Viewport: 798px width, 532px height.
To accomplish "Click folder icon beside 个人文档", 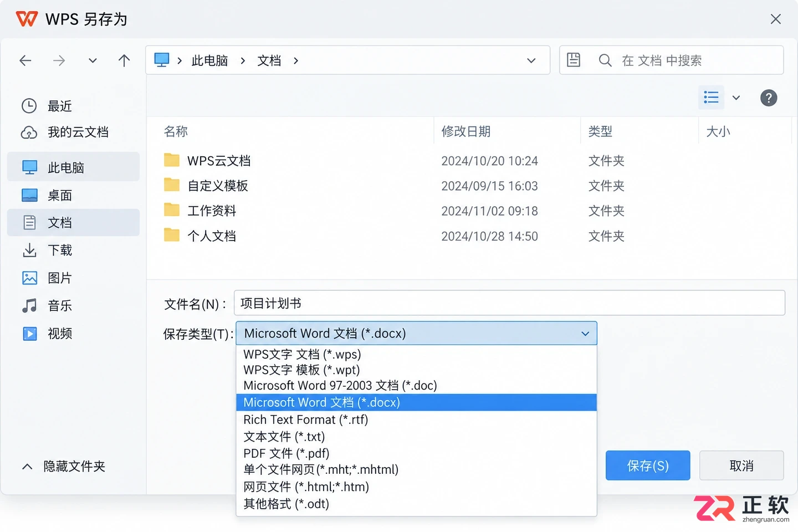I will [172, 236].
